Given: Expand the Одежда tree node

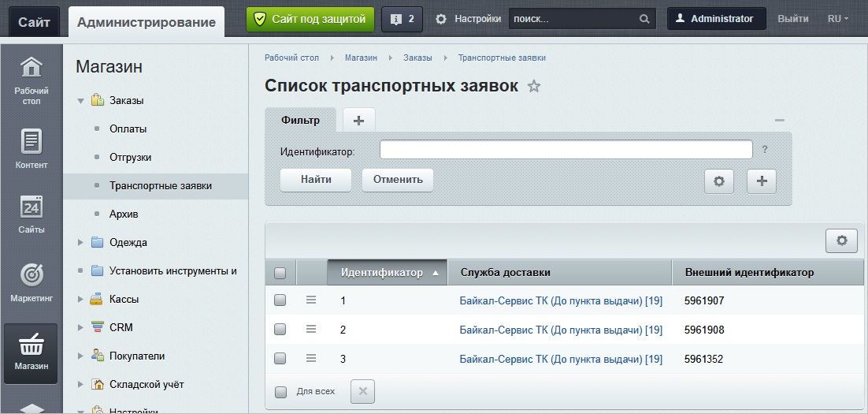Looking at the screenshot, I should [x=80, y=242].
